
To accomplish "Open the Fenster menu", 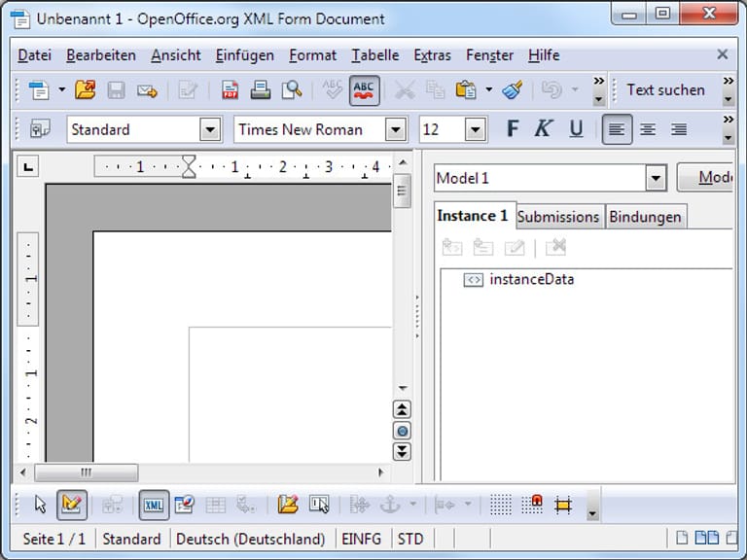I will 489,55.
